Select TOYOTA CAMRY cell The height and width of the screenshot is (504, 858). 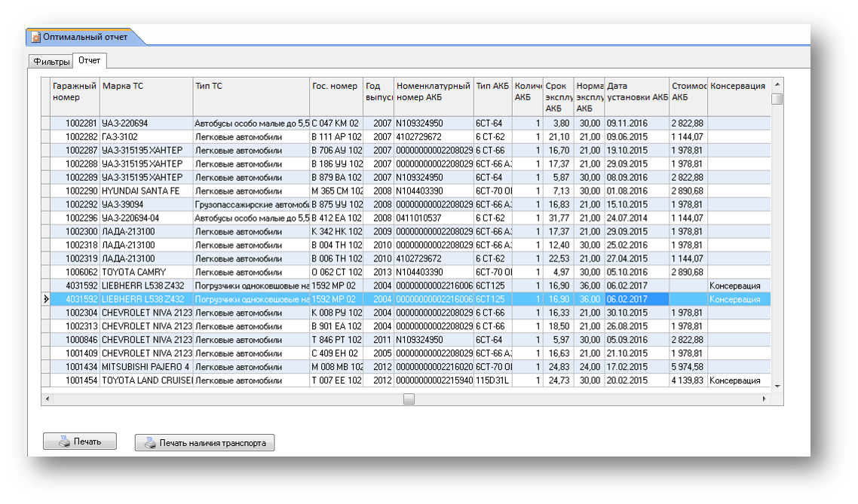point(147,272)
